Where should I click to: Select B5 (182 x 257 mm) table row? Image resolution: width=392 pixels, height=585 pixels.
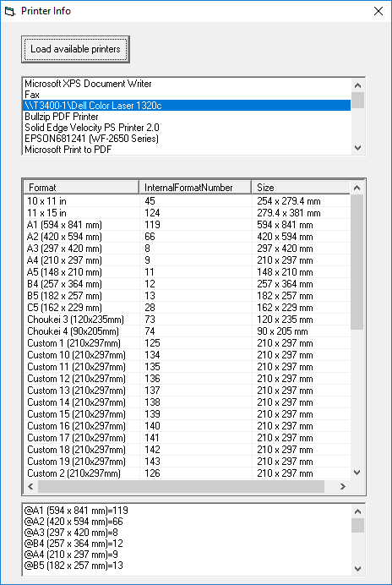[188, 296]
